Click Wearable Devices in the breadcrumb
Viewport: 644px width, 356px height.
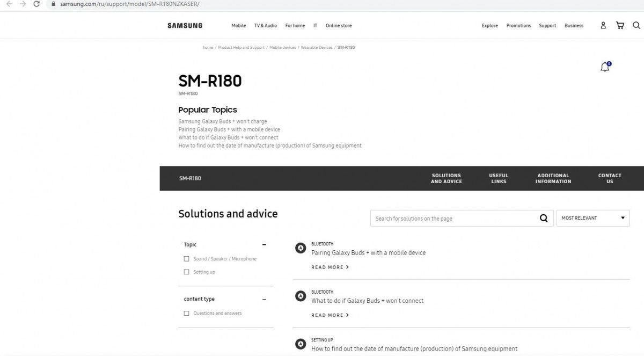[317, 47]
